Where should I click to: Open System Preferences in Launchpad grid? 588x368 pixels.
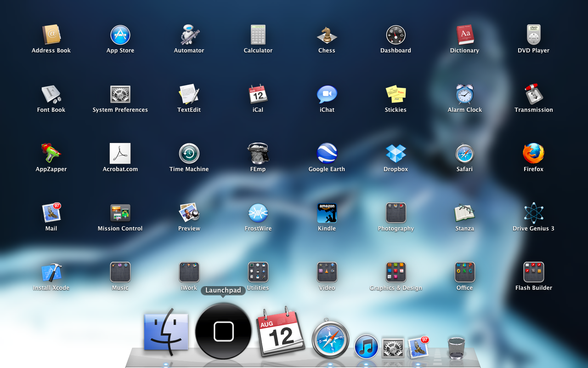pyautogui.click(x=120, y=94)
